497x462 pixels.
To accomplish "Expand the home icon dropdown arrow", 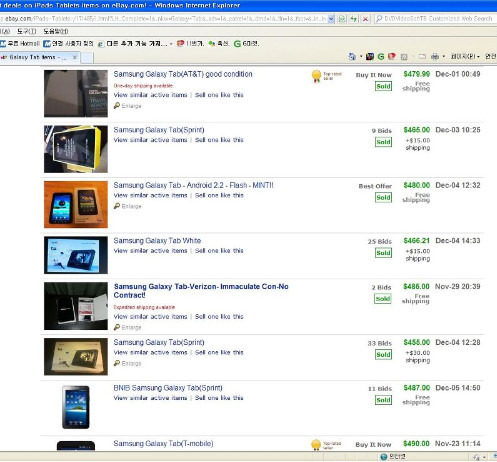I will click(x=361, y=57).
